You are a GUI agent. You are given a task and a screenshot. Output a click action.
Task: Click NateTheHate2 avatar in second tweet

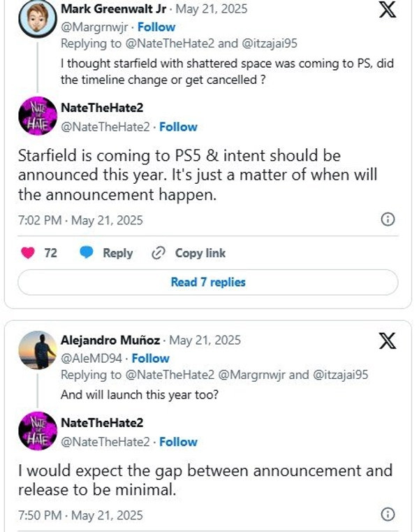point(33,431)
